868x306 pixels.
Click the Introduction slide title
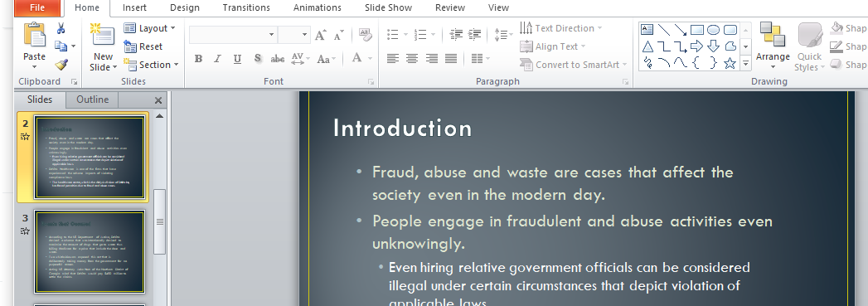click(402, 128)
